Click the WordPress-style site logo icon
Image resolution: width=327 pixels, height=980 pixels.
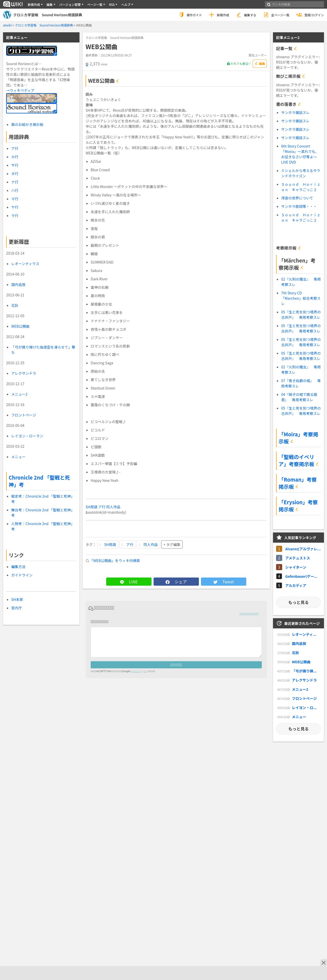point(7,15)
